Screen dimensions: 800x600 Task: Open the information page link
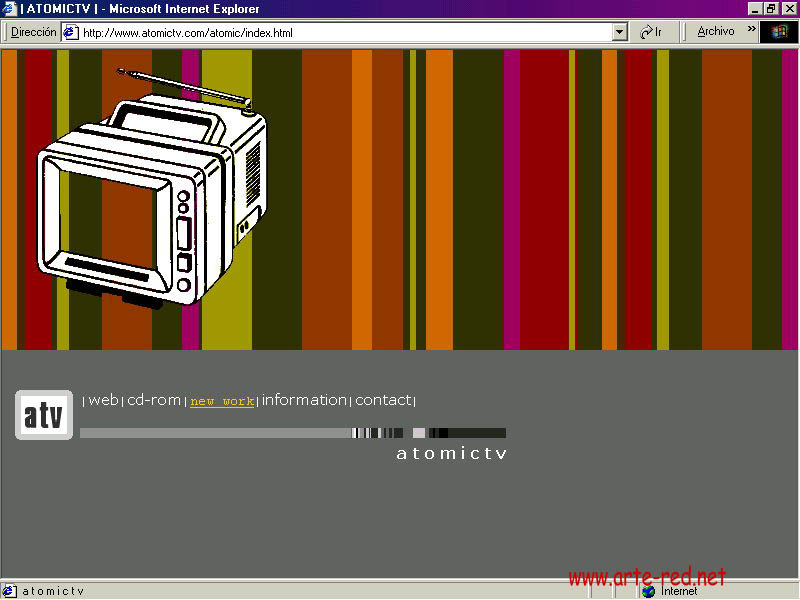click(x=304, y=400)
